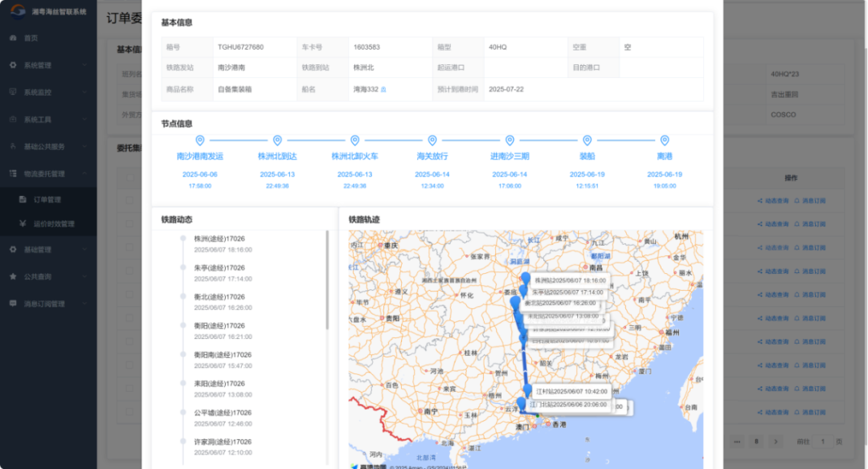Click 消息订阅 in the first table row
This screenshot has width=868, height=469.
point(809,201)
